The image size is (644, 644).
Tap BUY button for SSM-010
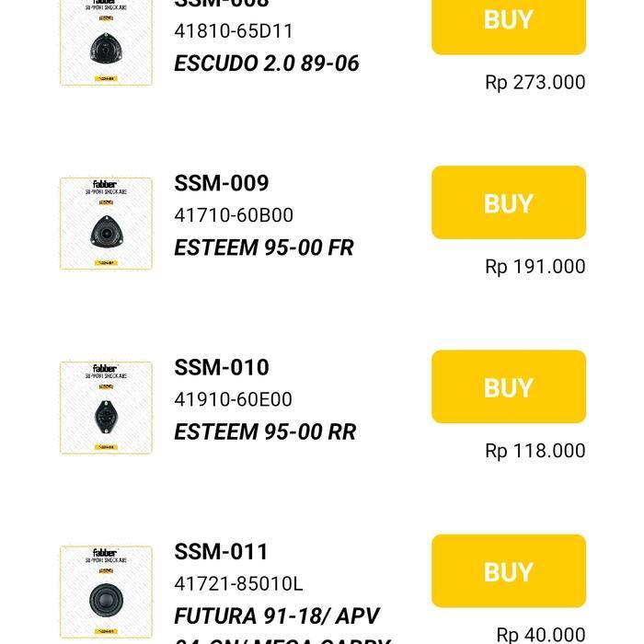tap(509, 387)
